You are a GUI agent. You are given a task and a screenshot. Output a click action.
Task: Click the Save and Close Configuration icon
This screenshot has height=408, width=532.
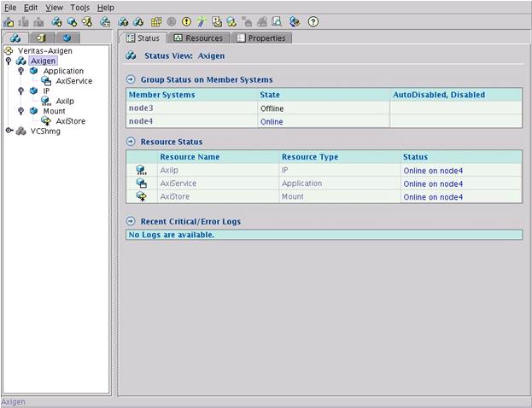click(x=38, y=22)
